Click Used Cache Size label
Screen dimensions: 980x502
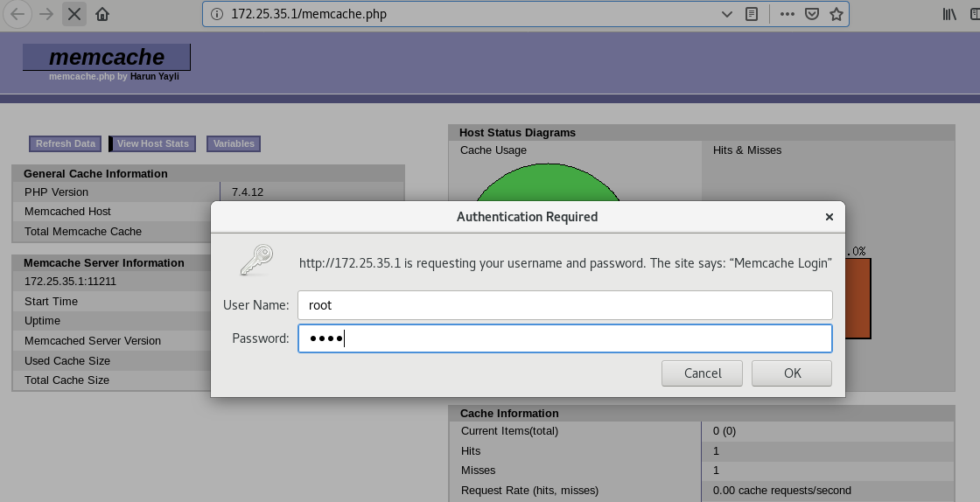pyautogui.click(x=66, y=361)
